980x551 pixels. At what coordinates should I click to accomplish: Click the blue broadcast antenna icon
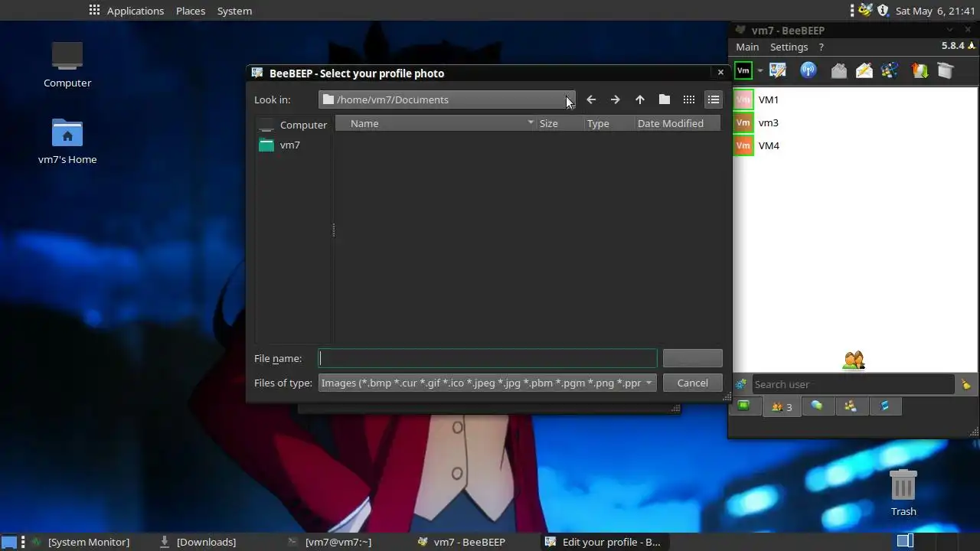pyautogui.click(x=808, y=70)
